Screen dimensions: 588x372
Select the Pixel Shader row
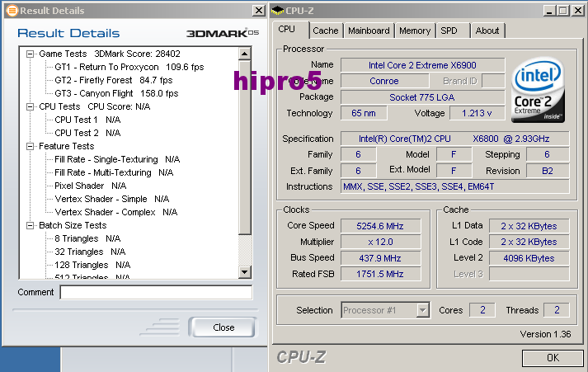(91, 186)
